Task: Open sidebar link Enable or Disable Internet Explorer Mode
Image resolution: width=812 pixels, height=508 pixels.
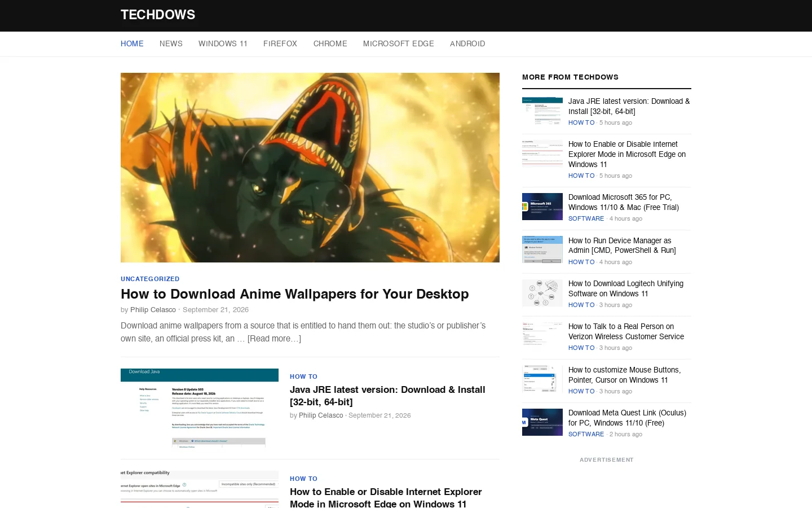Action: coord(627,154)
